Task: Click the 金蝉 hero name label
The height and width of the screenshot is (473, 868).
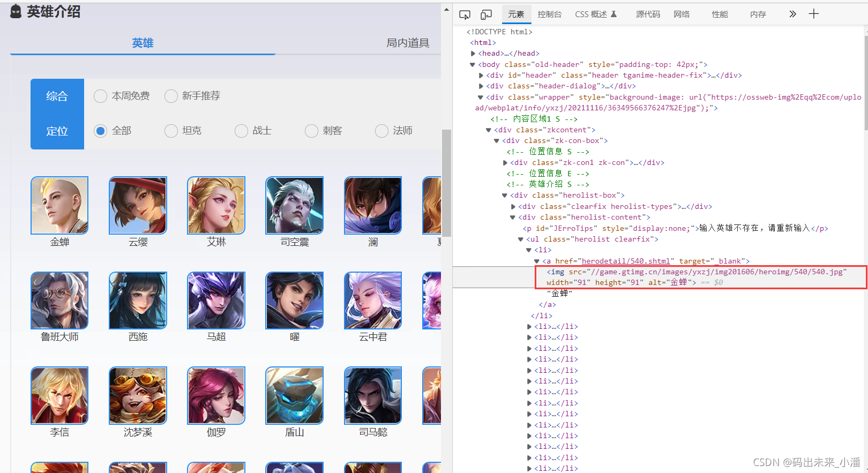Action: click(x=59, y=242)
